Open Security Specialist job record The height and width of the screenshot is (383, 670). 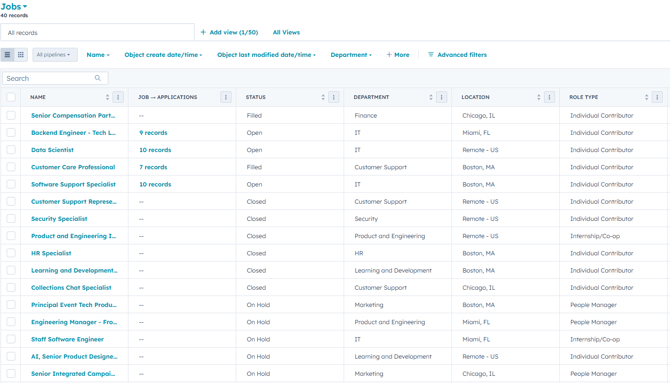coord(59,218)
